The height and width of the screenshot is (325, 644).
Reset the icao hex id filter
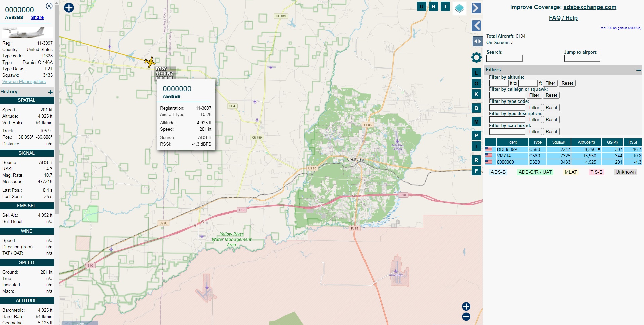pos(551,132)
